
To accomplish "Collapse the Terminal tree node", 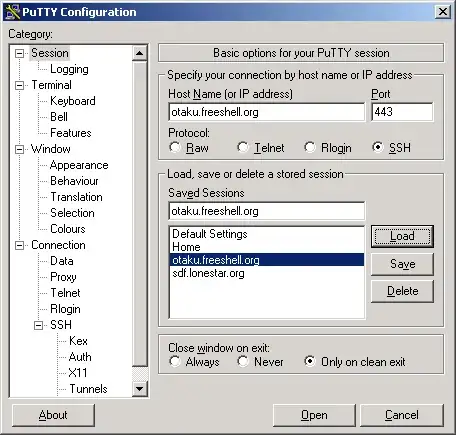I will [20, 85].
